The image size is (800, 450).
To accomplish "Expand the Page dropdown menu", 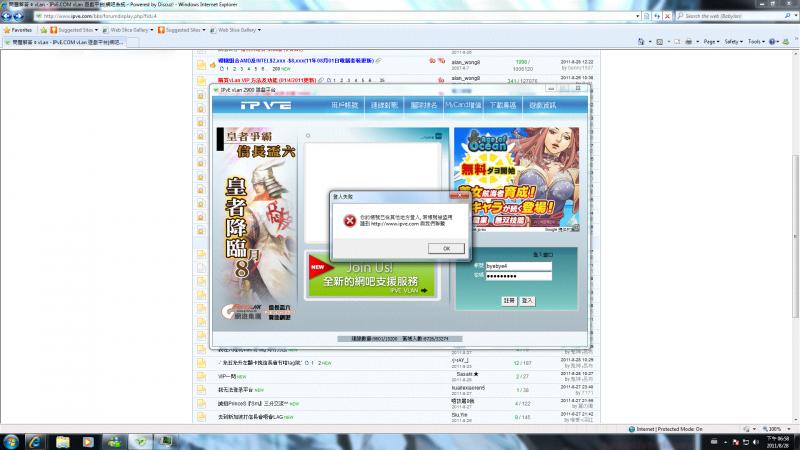I will click(x=712, y=42).
